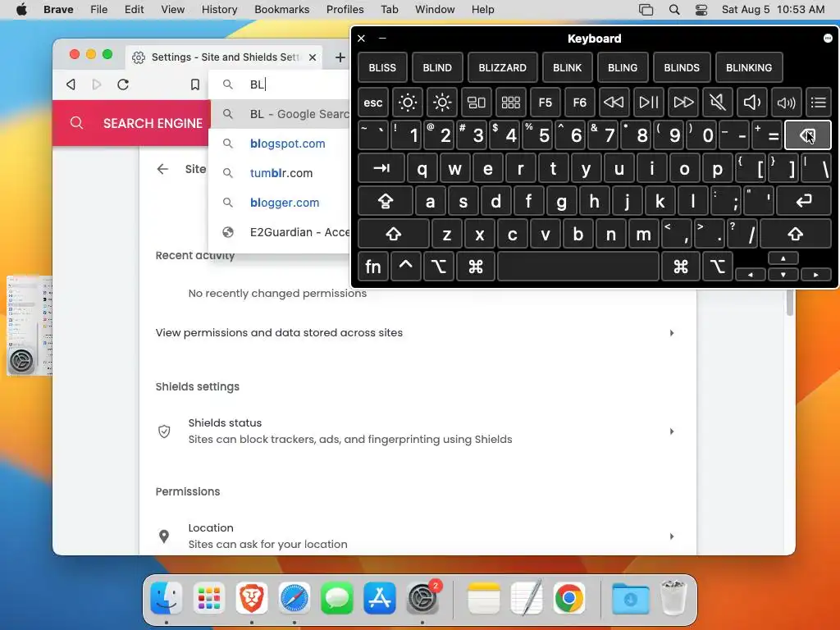Click the mute key on the keyboard

click(x=717, y=103)
